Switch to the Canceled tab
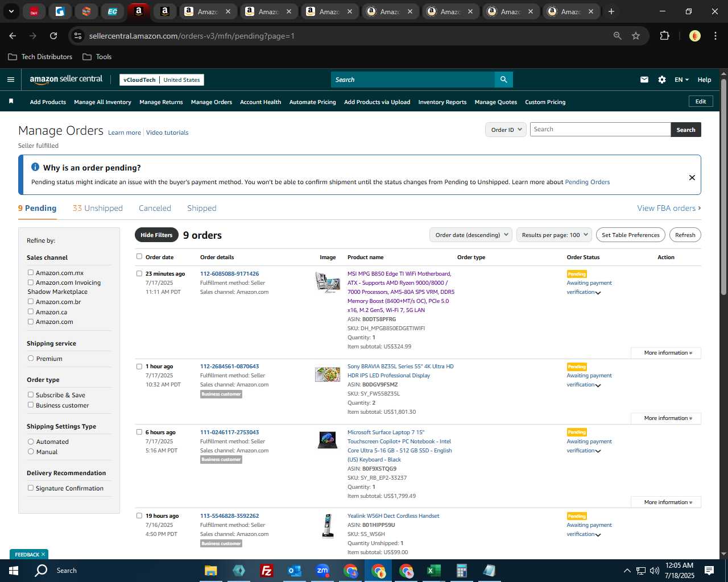728x582 pixels. tap(155, 208)
